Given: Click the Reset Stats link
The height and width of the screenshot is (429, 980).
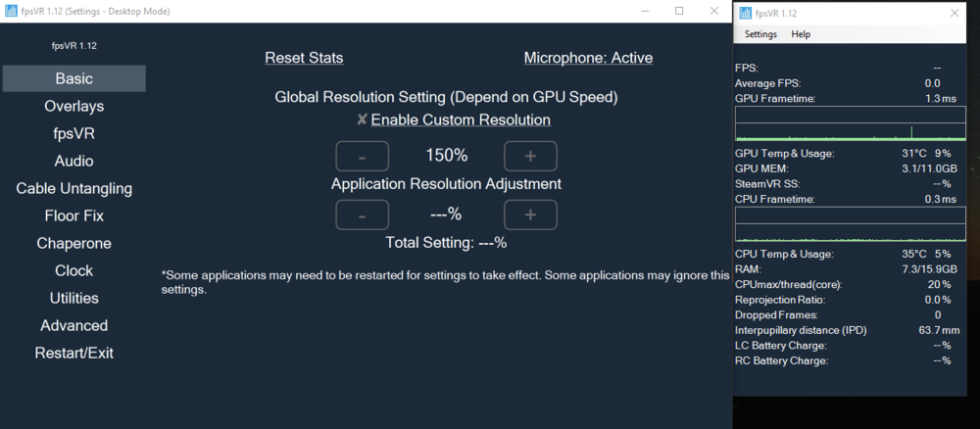Looking at the screenshot, I should click(x=304, y=58).
